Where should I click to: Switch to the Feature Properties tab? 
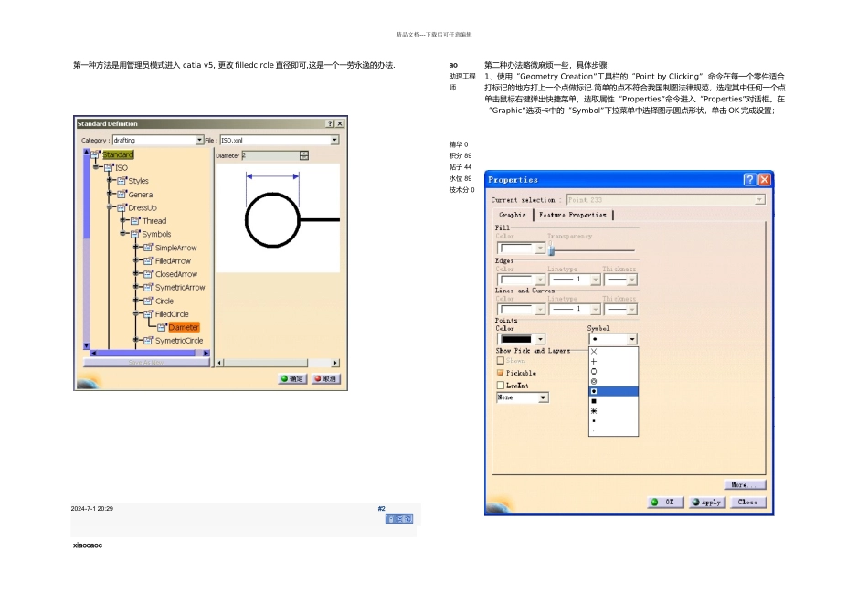572,215
